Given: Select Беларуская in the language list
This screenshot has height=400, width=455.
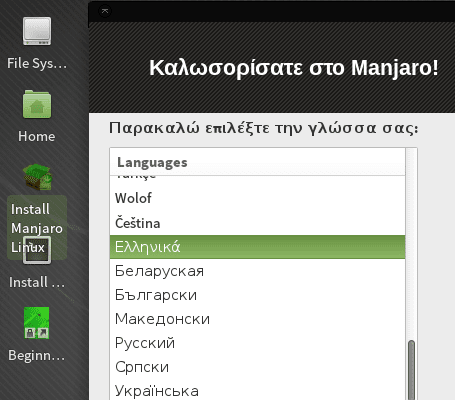Looking at the screenshot, I should coord(257,271).
